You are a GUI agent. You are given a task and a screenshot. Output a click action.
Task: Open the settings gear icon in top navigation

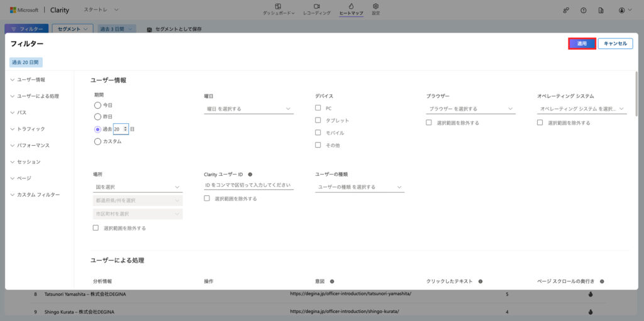pyautogui.click(x=375, y=6)
